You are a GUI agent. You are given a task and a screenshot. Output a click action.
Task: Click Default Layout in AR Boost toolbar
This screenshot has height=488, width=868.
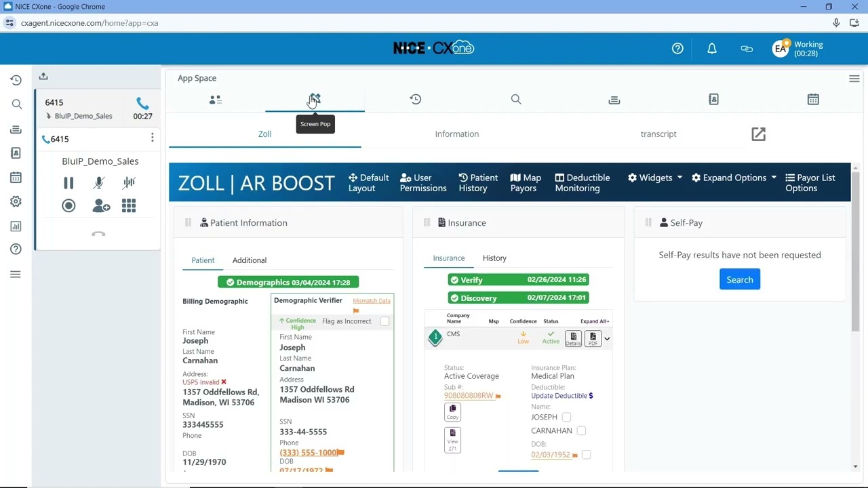coord(368,183)
